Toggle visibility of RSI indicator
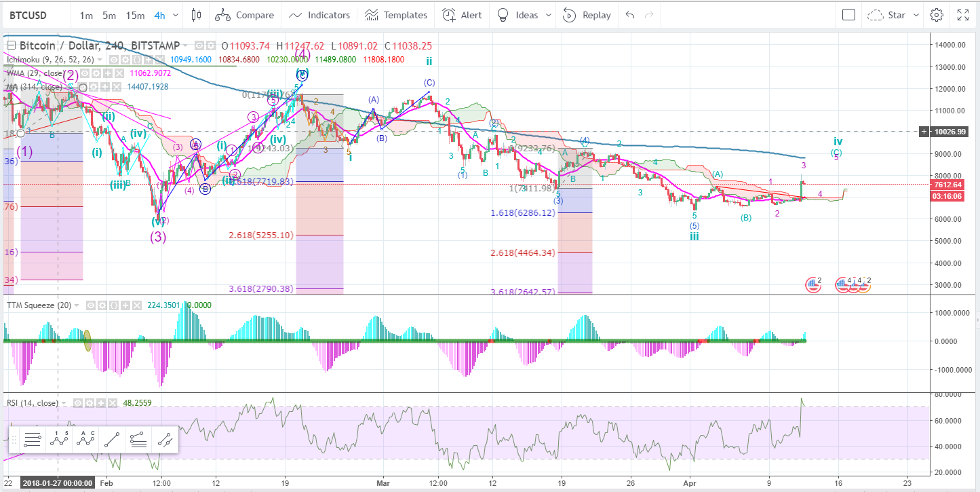 [78, 403]
